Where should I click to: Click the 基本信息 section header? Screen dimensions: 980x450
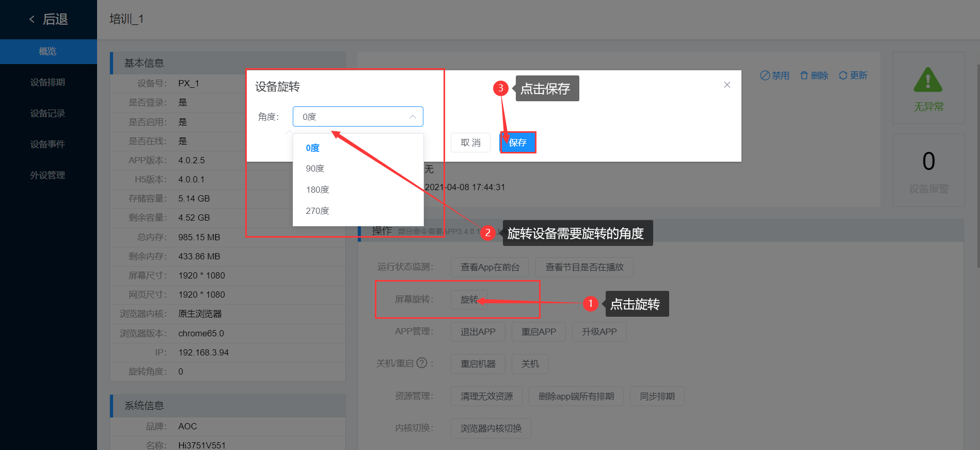[x=228, y=63]
